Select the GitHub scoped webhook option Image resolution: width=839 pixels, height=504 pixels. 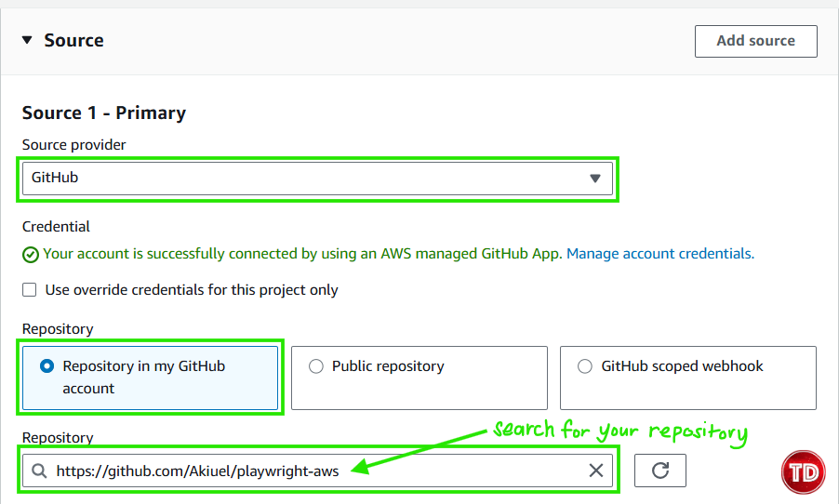pos(688,378)
